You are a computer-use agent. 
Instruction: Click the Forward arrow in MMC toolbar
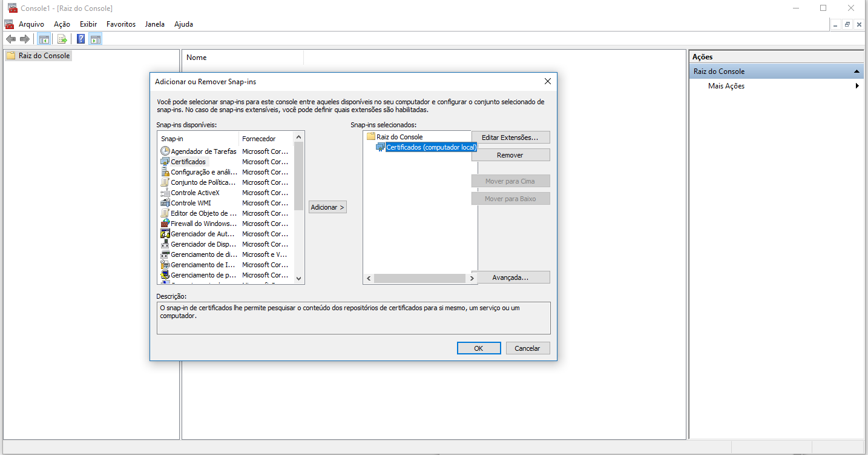point(25,39)
